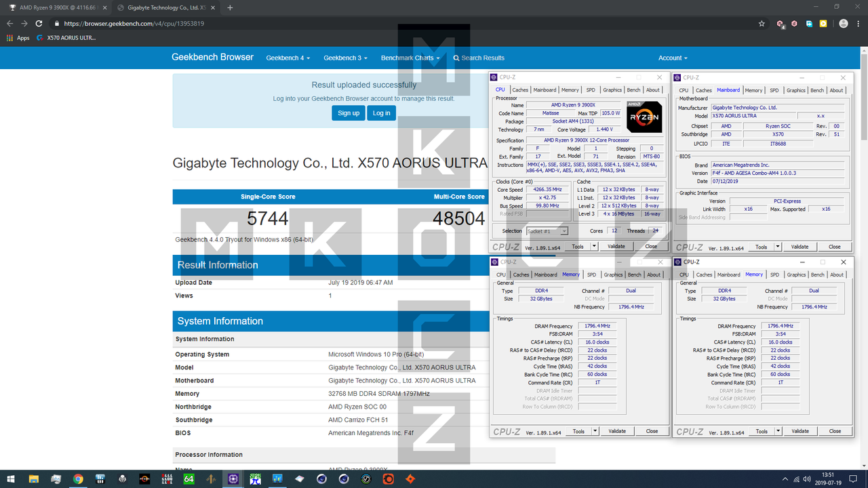Select the BIOS version field F4f AGESA
The image size is (868, 488).
(x=778, y=173)
